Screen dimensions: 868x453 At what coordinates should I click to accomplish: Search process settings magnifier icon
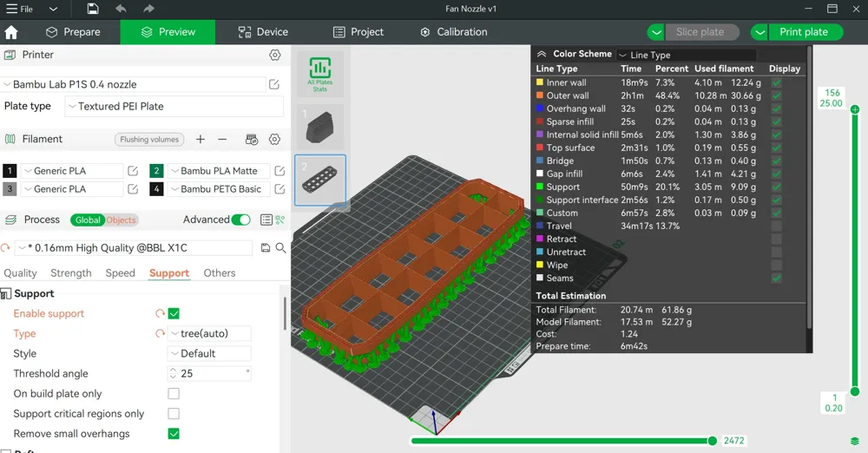(280, 248)
